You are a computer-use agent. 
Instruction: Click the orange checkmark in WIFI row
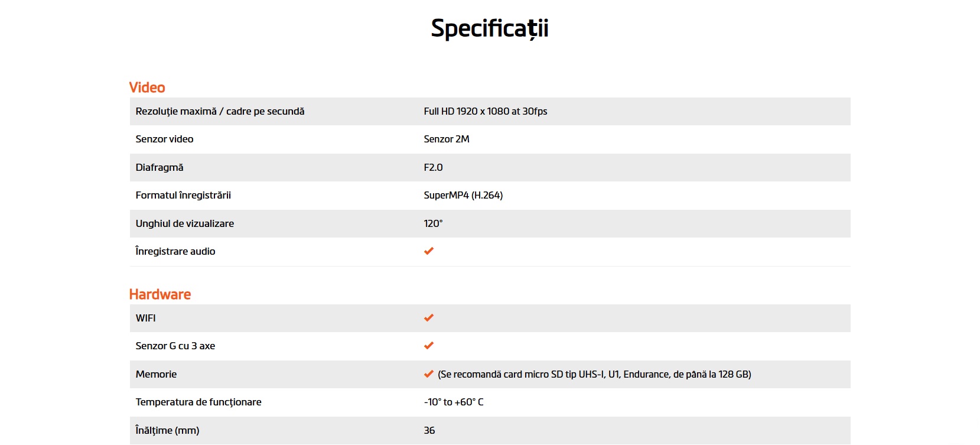tap(429, 318)
